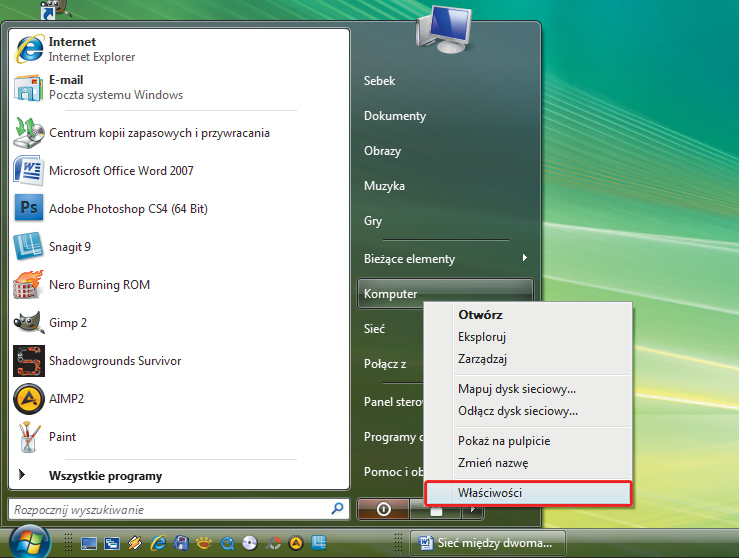Open Microsoft Office Word 2007
The width and height of the screenshot is (739, 558).
[x=121, y=171]
